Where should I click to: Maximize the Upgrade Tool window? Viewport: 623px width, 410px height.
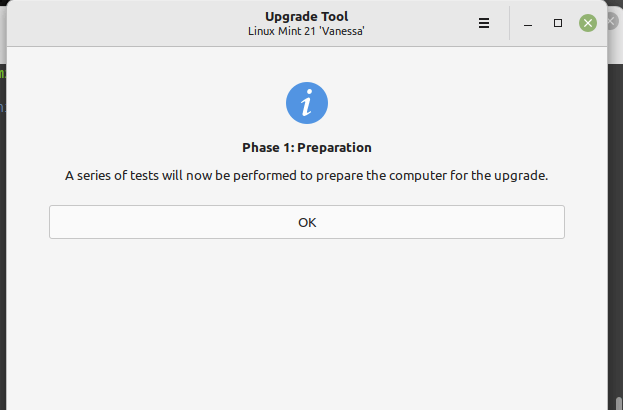click(558, 23)
